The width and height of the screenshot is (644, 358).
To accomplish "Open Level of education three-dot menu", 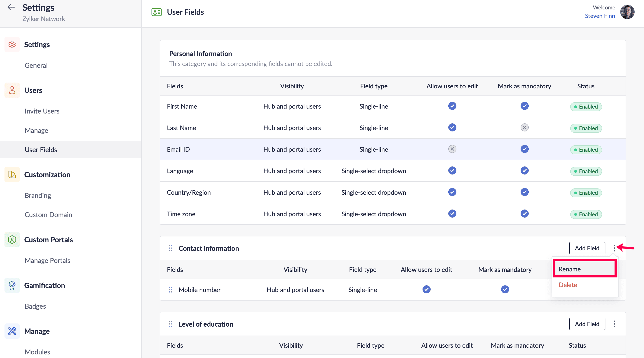I will [x=614, y=324].
